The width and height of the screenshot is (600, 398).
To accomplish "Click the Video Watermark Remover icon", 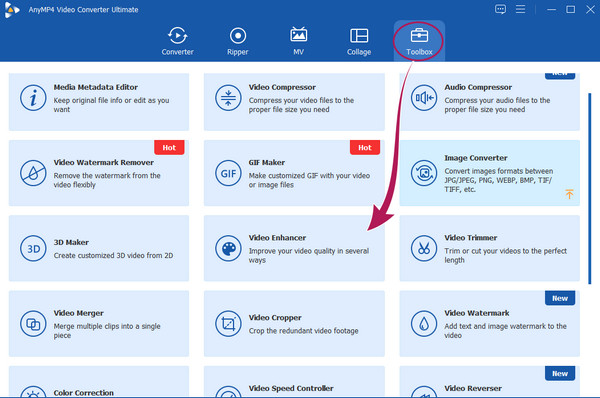I will point(33,173).
